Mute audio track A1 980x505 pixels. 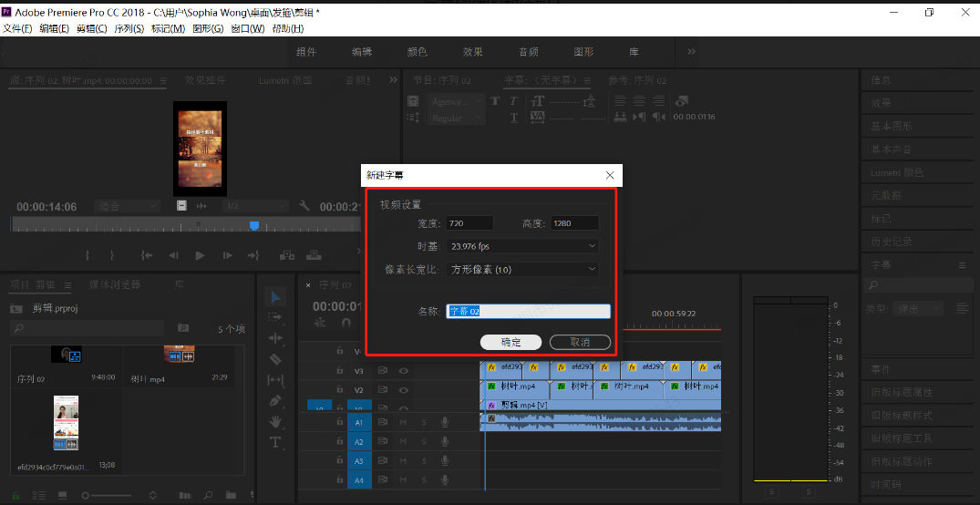click(403, 422)
